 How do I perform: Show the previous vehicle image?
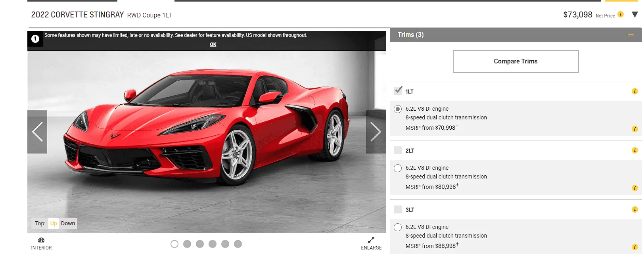click(37, 132)
